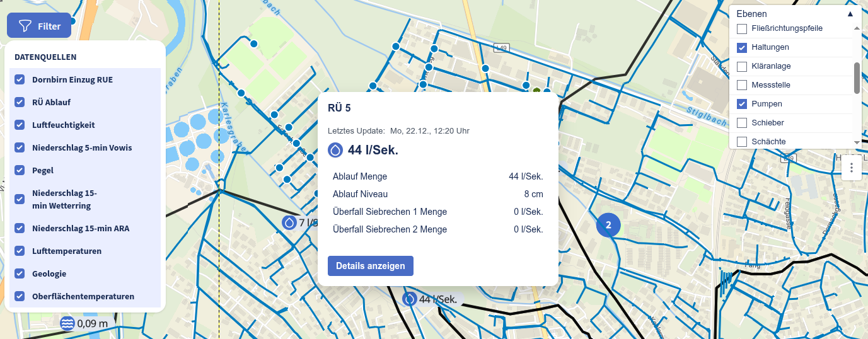The height and width of the screenshot is (339, 868).
Task: Click scroll-up arrow in Ebenen list
Action: [857, 28]
